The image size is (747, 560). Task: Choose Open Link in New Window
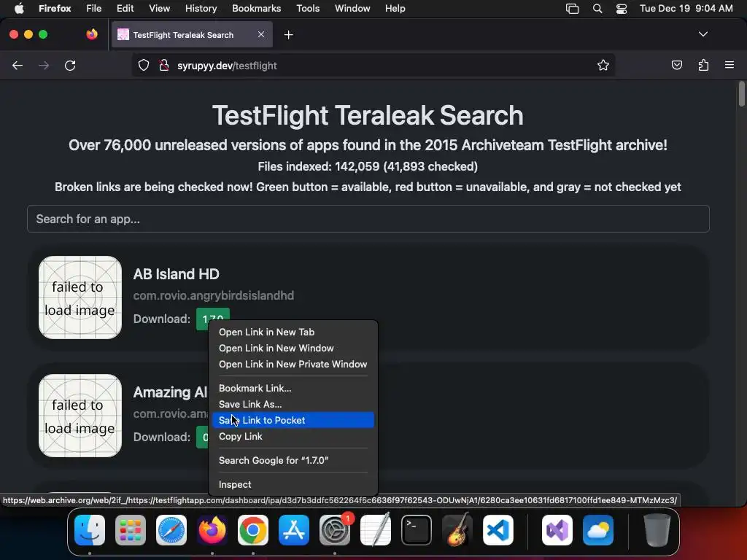click(293, 348)
